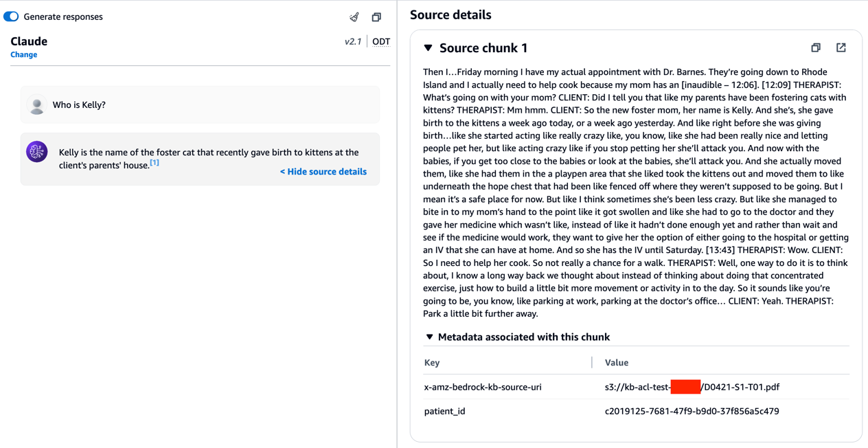Click the purple assistant avatar icon

37,152
